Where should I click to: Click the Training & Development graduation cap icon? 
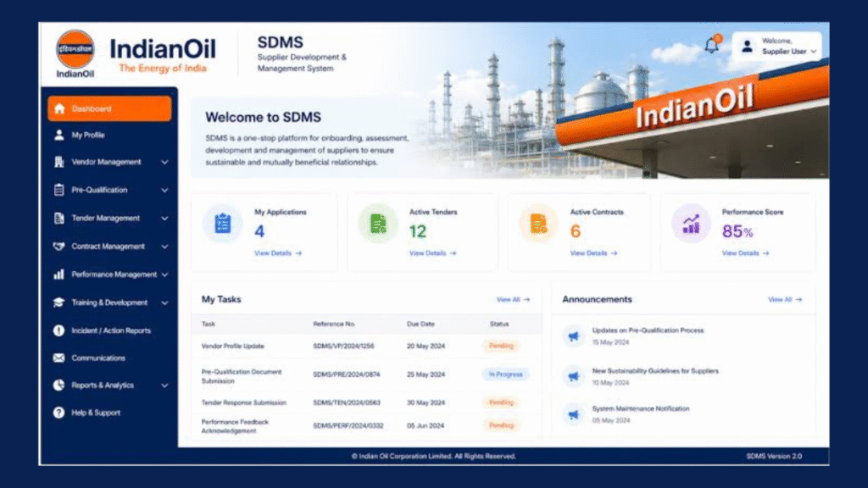pos(58,302)
